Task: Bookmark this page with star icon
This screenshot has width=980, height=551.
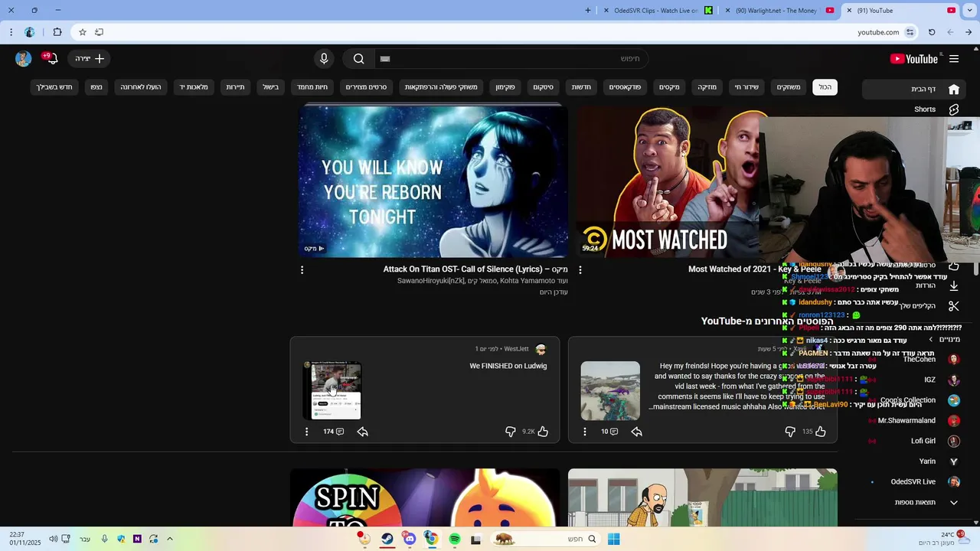Action: [x=83, y=32]
